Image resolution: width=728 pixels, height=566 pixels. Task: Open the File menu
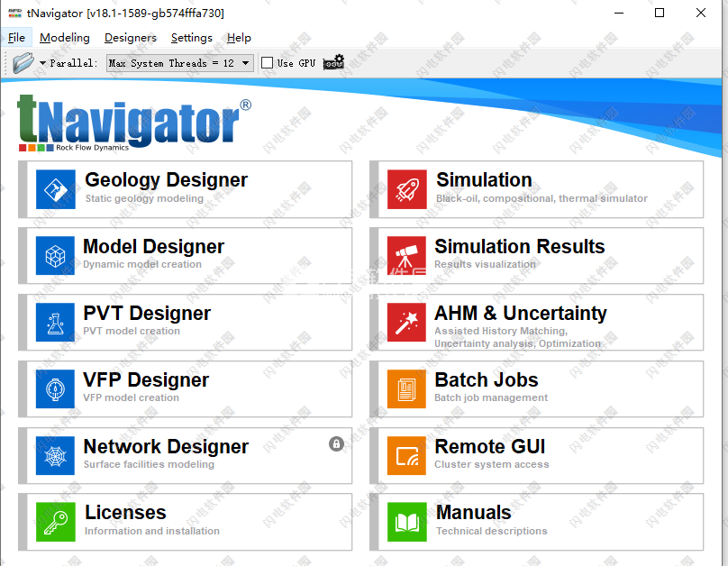pyautogui.click(x=17, y=38)
